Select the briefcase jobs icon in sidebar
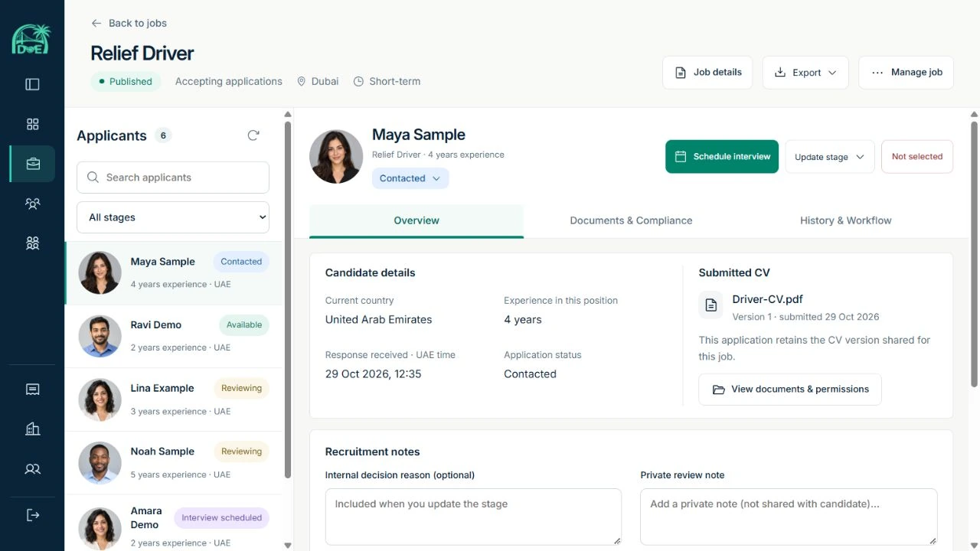Screen dimensions: 980x551 (32, 164)
